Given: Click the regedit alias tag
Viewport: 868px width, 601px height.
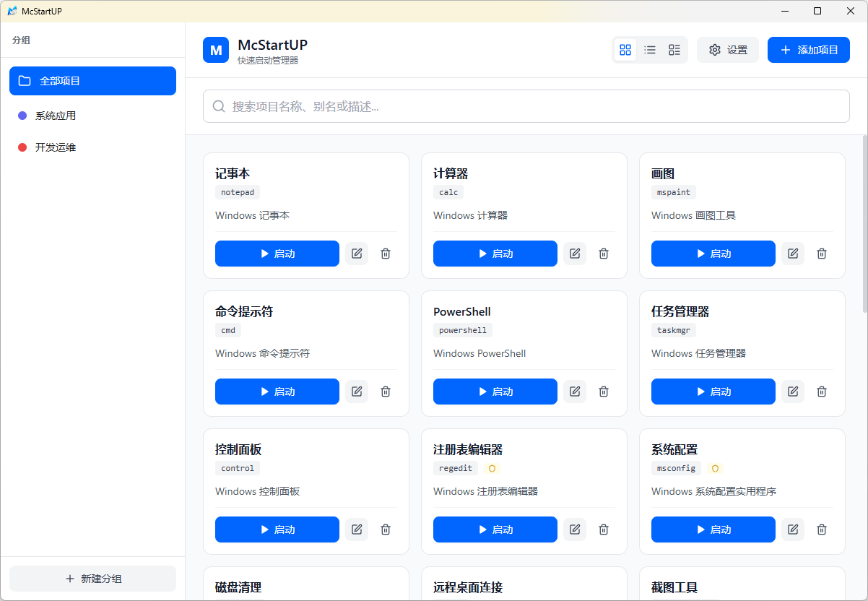Looking at the screenshot, I should (x=456, y=468).
